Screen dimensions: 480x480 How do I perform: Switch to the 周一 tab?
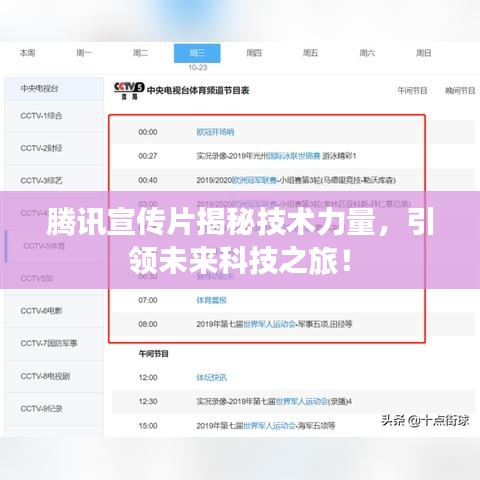tap(84, 53)
